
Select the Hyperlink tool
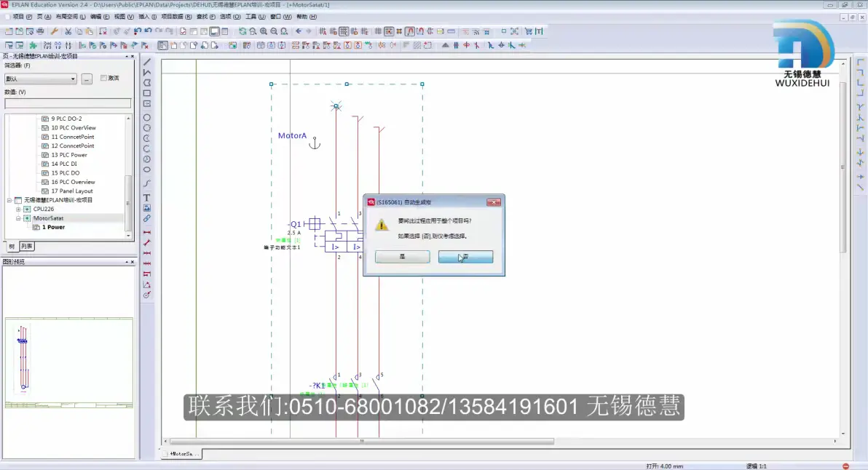[147, 218]
